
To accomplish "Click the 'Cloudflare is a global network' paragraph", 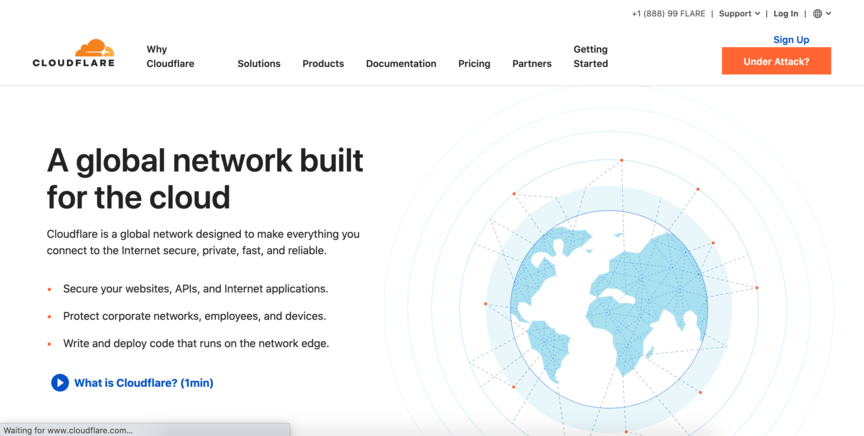I will coord(203,242).
